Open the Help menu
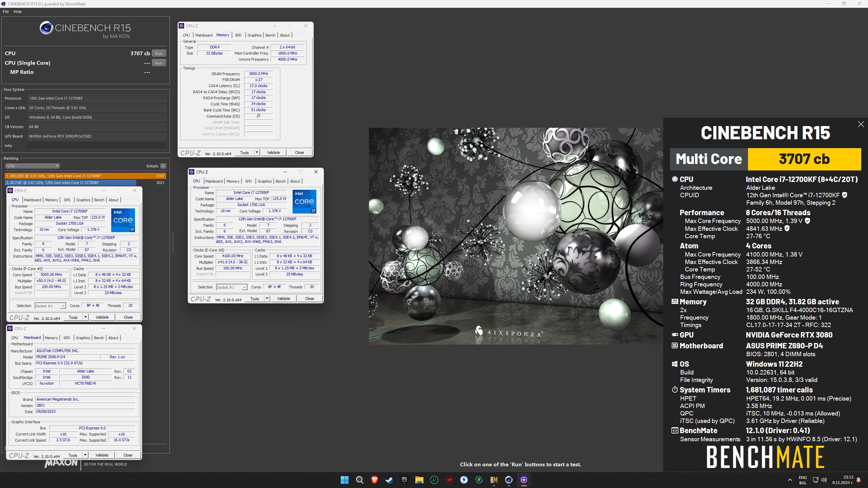The width and height of the screenshot is (868, 488). point(18,12)
